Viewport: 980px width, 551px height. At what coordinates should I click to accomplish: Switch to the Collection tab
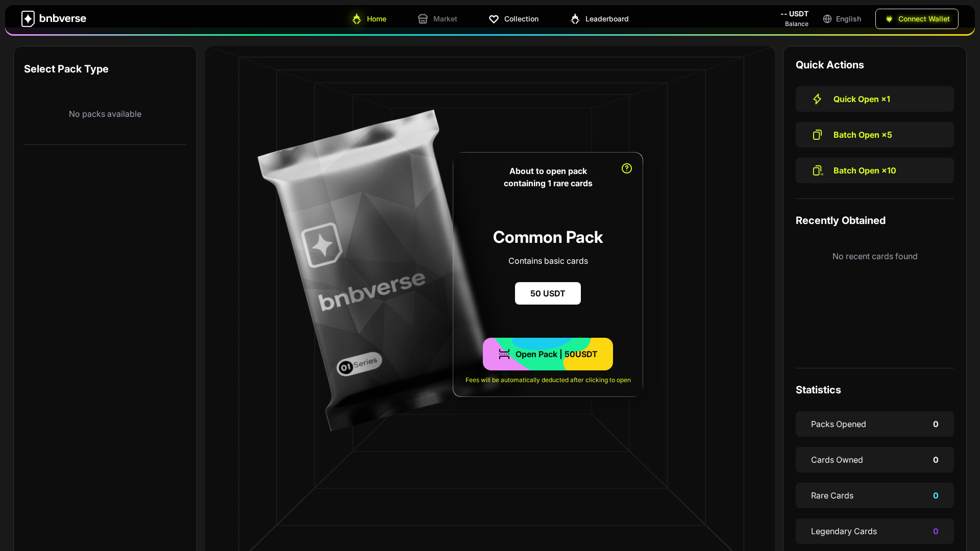point(513,19)
